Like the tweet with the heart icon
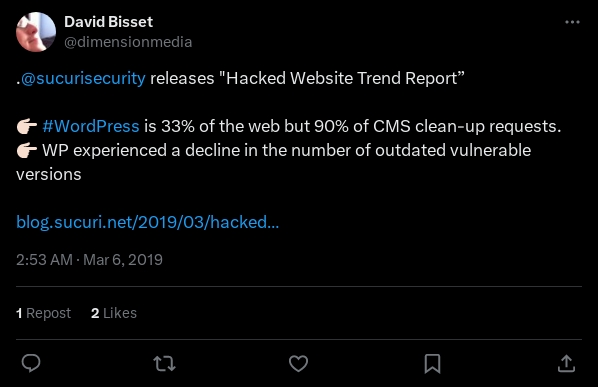This screenshot has height=387, width=598. 298,363
